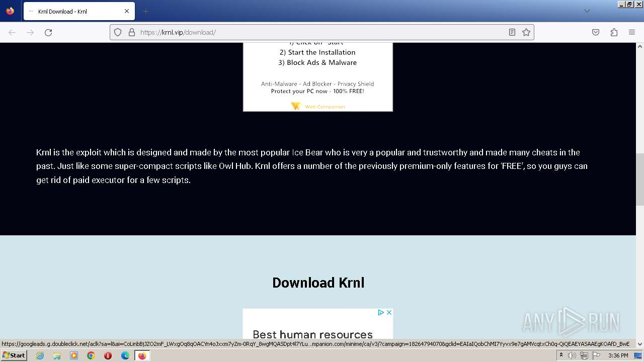Click 'Best human resources' ad text

click(312, 334)
